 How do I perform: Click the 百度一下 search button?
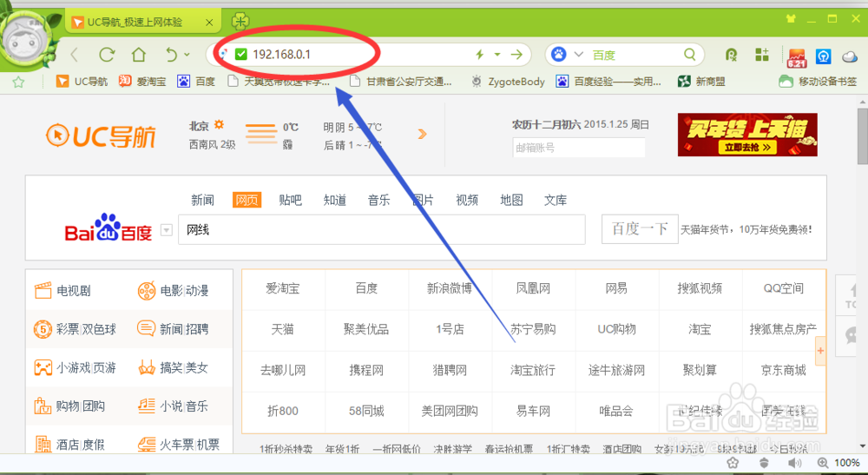[640, 229]
